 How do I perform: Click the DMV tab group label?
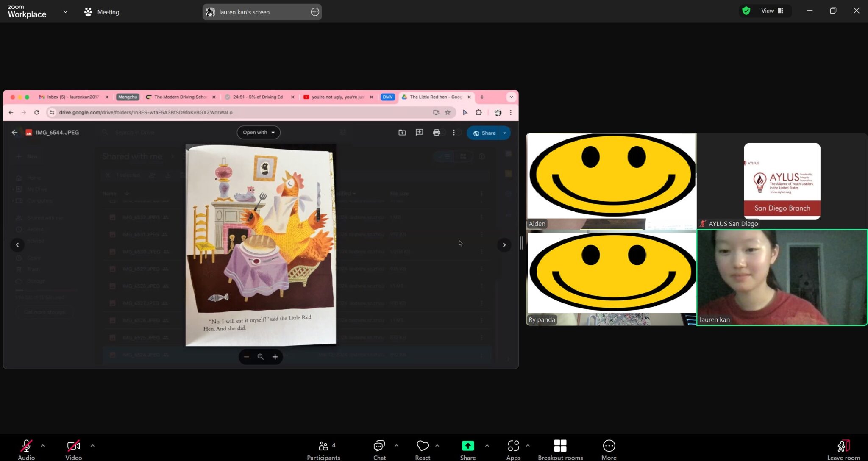tap(387, 97)
